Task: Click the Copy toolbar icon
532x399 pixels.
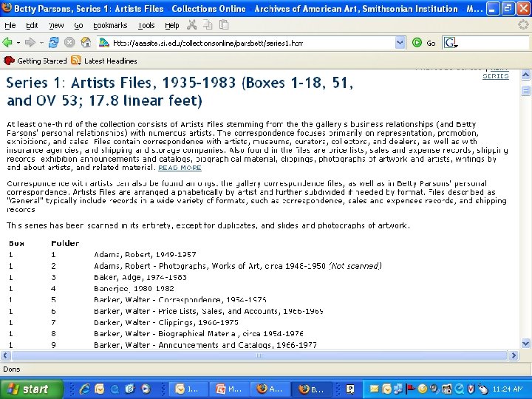Action: click(x=208, y=25)
